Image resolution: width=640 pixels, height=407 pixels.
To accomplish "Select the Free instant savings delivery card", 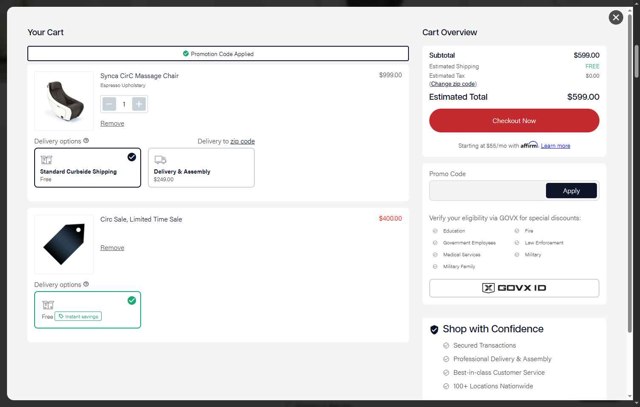I will 87,310.
